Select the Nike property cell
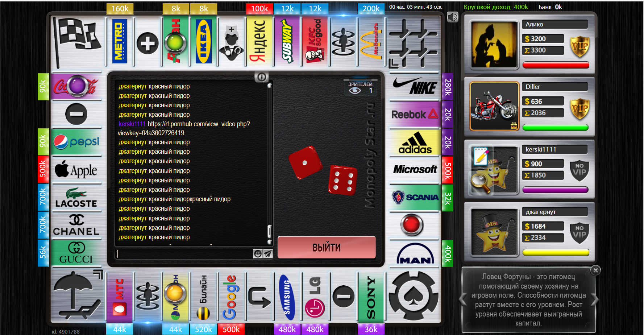 point(415,86)
